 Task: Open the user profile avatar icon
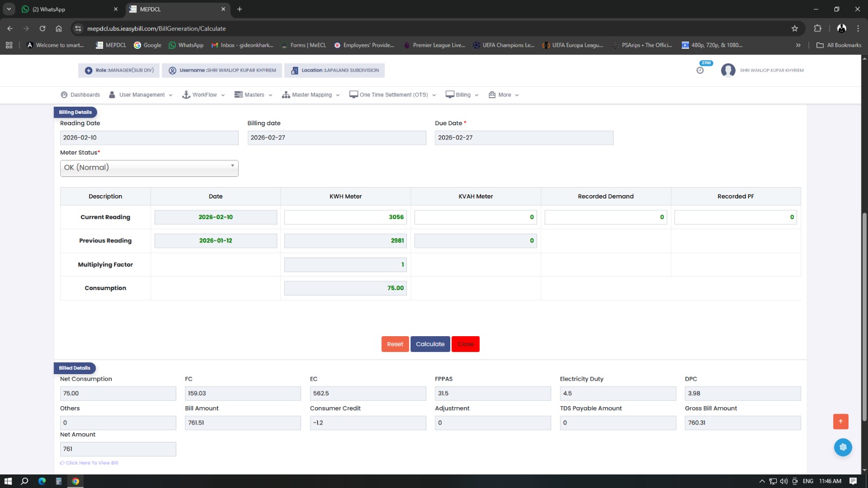coord(728,70)
